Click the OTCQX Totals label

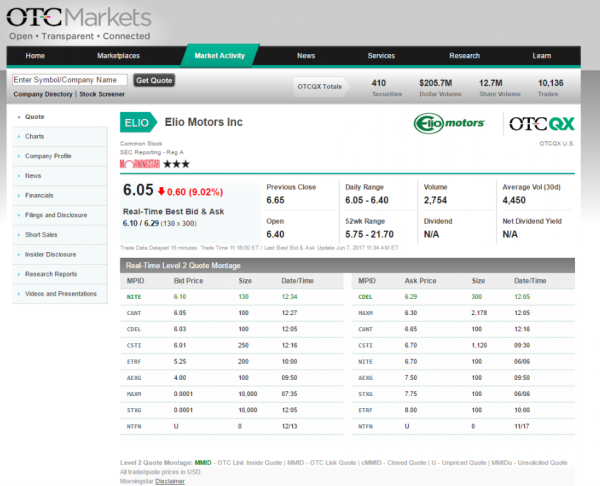coord(320,86)
